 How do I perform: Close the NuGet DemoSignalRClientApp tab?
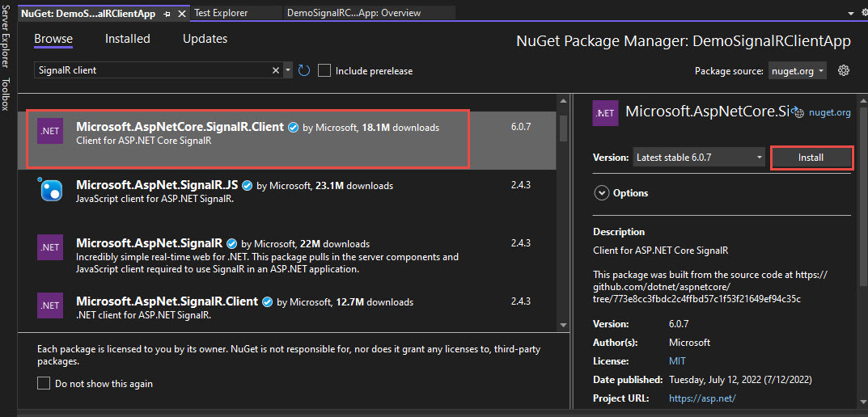179,14
